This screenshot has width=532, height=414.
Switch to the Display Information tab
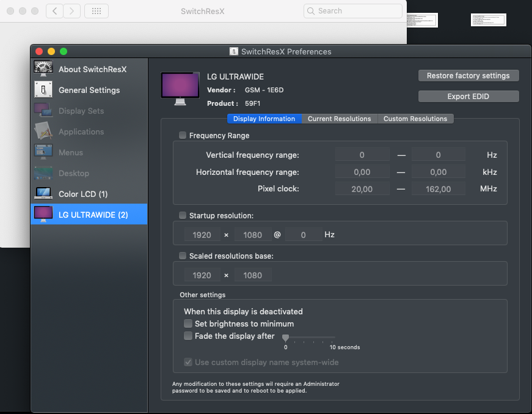tap(264, 119)
